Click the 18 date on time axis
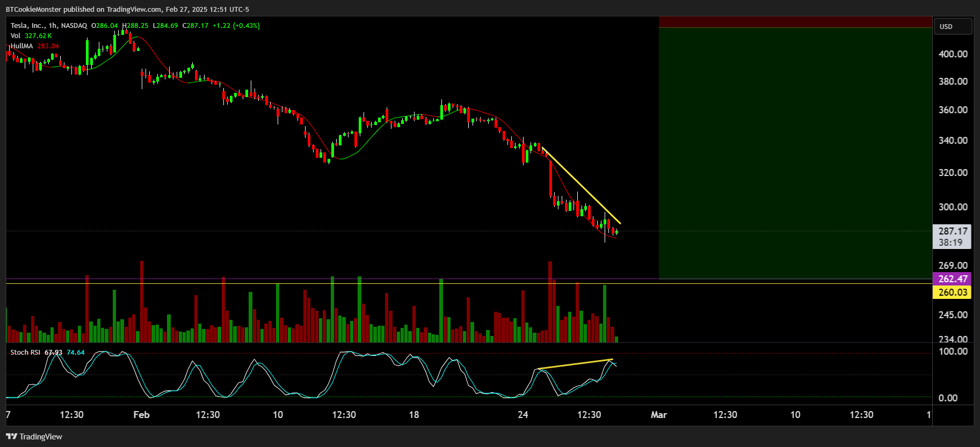Viewport: 980px width, 447px height. [x=413, y=414]
